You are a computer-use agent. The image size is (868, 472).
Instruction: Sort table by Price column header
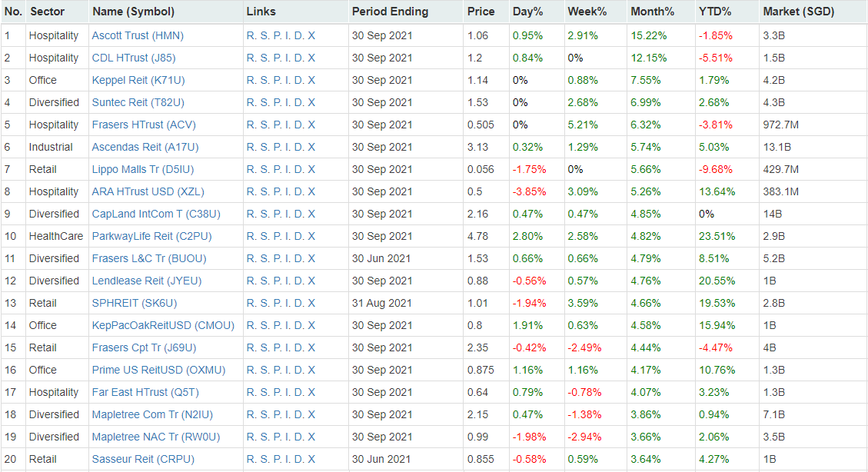[481, 12]
